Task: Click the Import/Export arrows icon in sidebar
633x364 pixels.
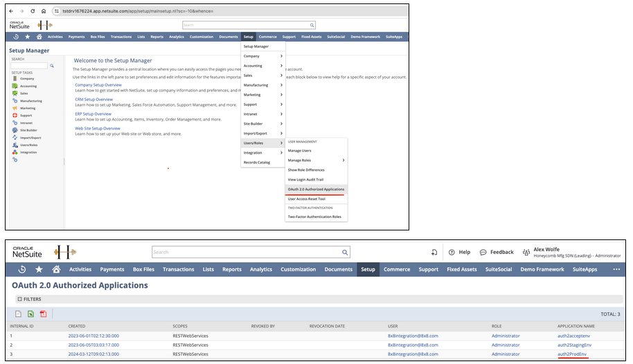Action: pos(15,138)
